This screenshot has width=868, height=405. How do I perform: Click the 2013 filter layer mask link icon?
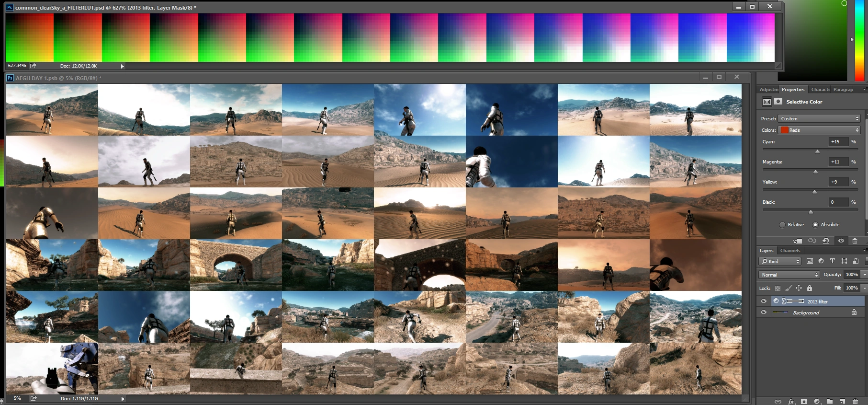784,301
